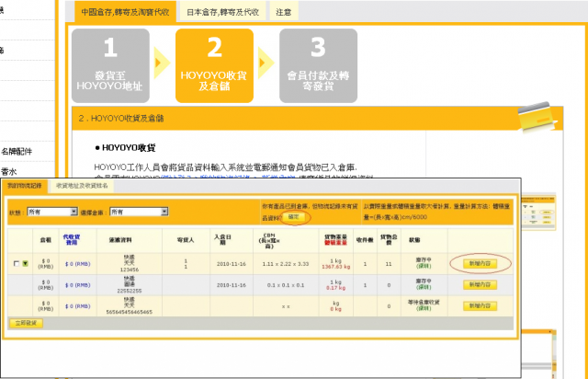Select the red 1367.63 kg weight value
The image size is (588, 379).
click(335, 267)
